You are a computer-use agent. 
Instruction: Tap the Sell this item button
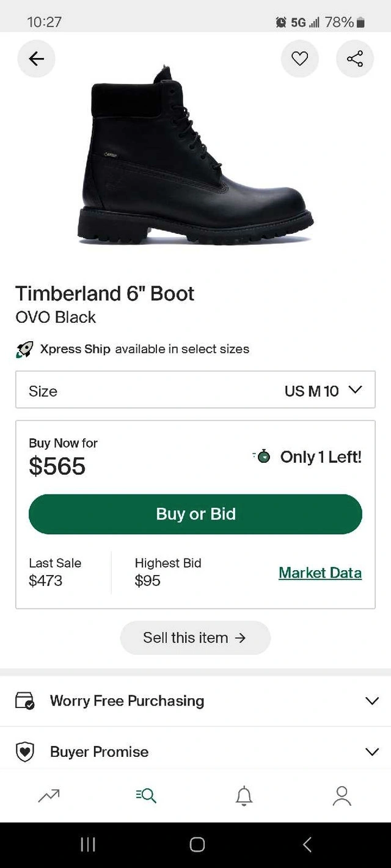point(195,638)
